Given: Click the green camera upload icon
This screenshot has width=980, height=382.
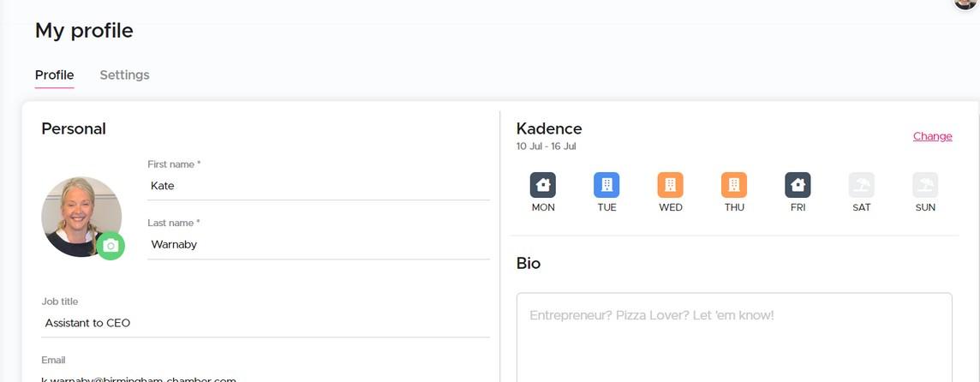Looking at the screenshot, I should (111, 246).
